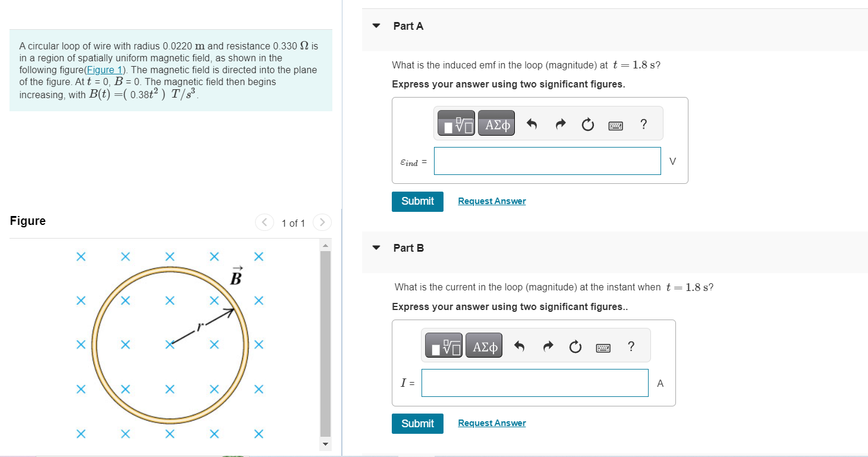
Task: Click the previous figure arrow
Action: [264, 222]
